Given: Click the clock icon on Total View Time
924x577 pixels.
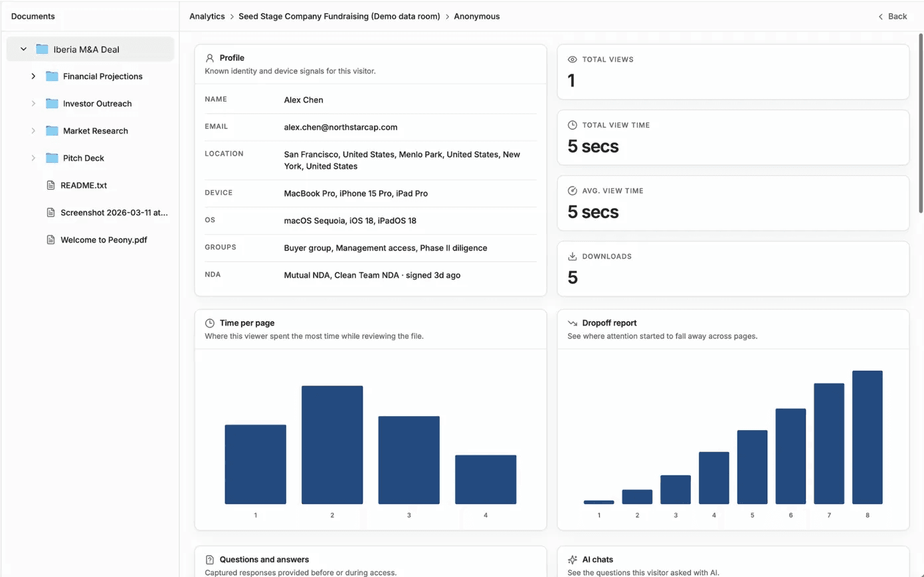Looking at the screenshot, I should [573, 125].
